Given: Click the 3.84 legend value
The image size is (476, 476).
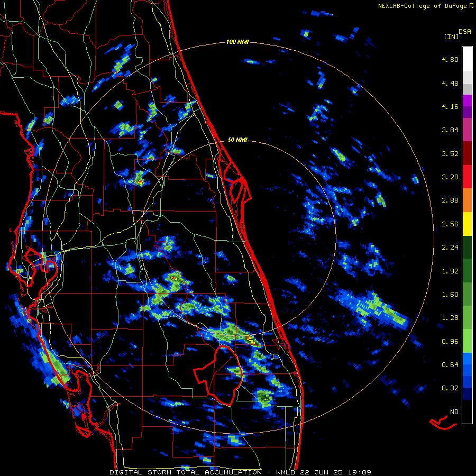Looking at the screenshot, I should point(450,130).
